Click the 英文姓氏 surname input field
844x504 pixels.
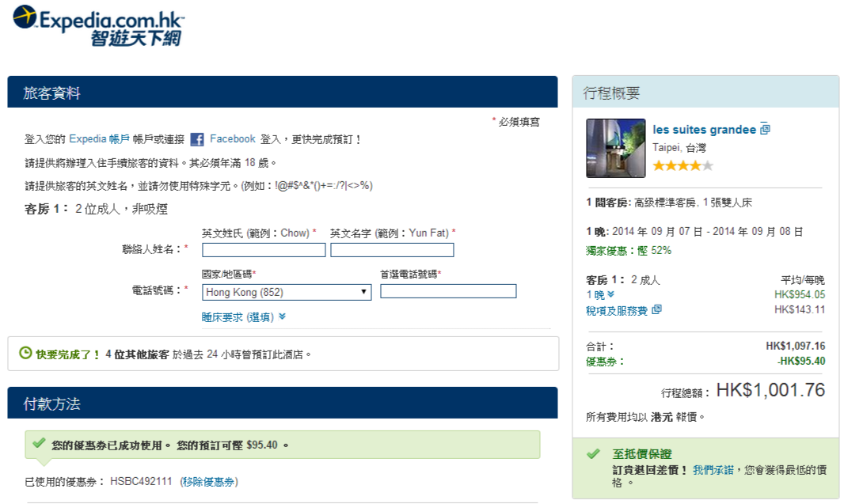pos(264,250)
